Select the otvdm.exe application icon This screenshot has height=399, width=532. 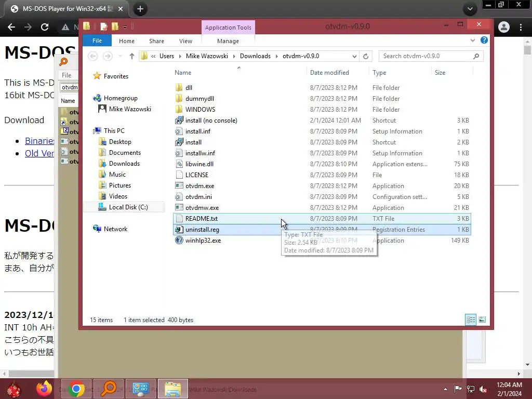click(x=179, y=185)
